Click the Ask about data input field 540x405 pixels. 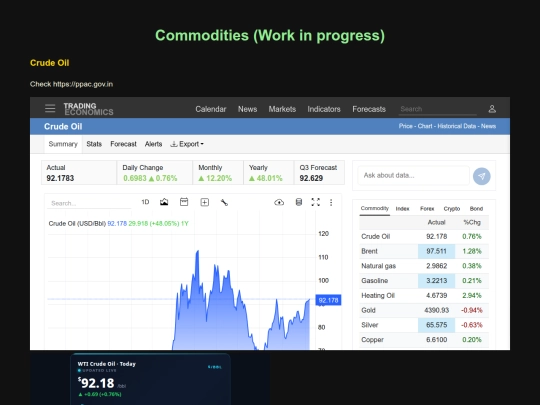[x=413, y=176]
